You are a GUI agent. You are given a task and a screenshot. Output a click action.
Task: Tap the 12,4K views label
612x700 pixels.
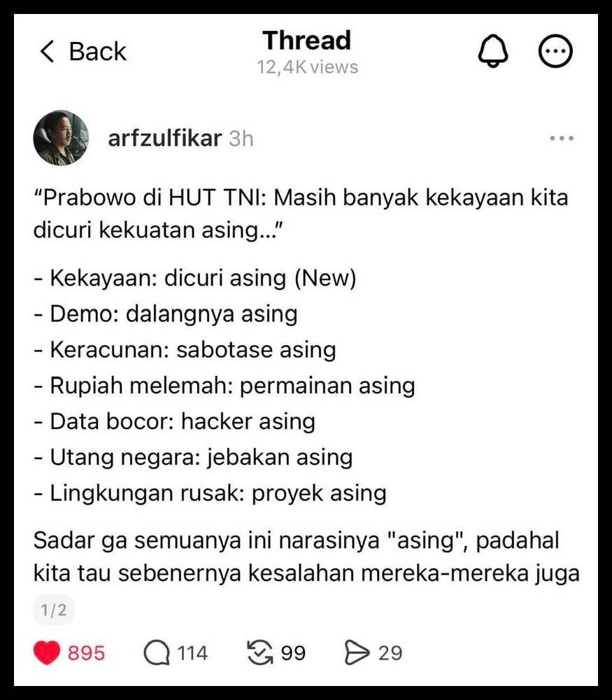(x=307, y=67)
